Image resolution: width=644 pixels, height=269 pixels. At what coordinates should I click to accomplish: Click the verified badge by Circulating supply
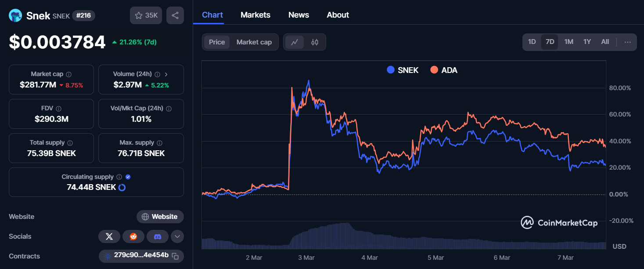128,177
